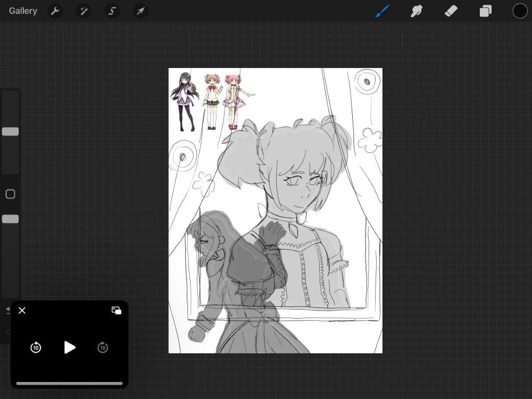Close the video playback overlay

coord(22,311)
